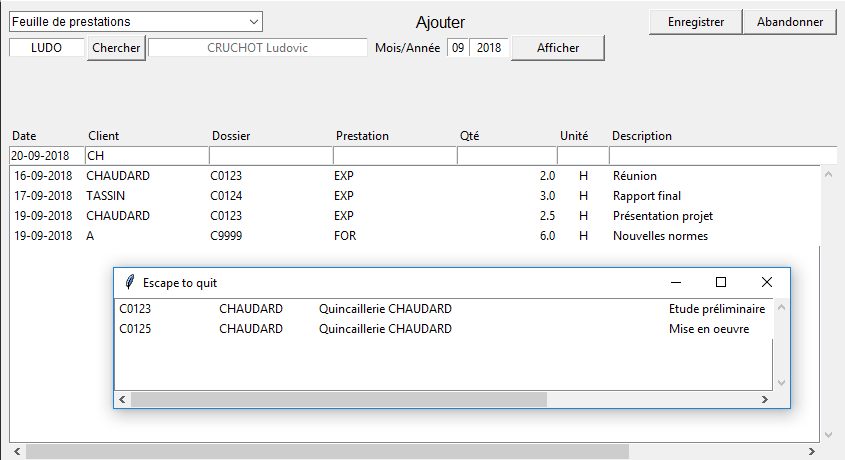The image size is (845, 460).
Task: Focus the LUDO user code field
Action: (x=46, y=48)
